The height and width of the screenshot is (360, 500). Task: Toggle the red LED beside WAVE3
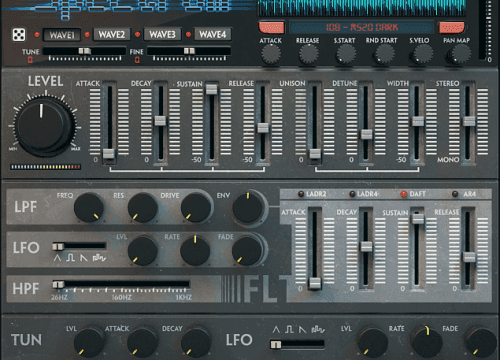click(x=137, y=34)
